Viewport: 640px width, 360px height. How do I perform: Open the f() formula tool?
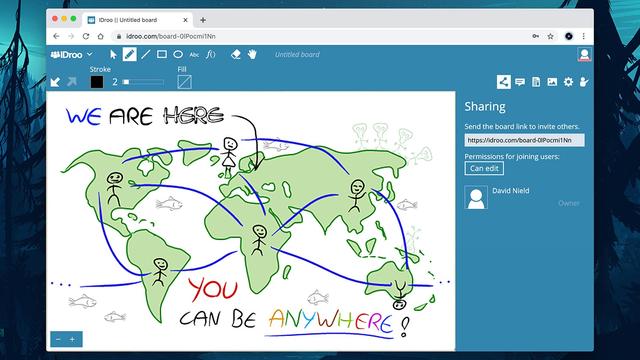[211, 54]
